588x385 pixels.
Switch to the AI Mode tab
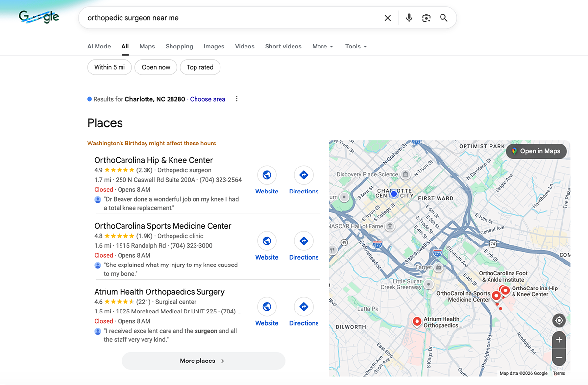[99, 47]
